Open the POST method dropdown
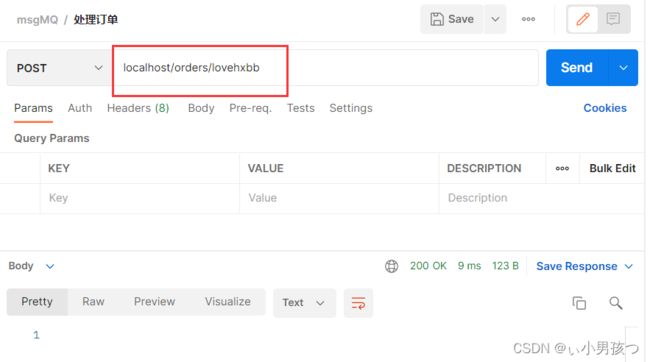The width and height of the screenshot is (650, 362). point(59,68)
